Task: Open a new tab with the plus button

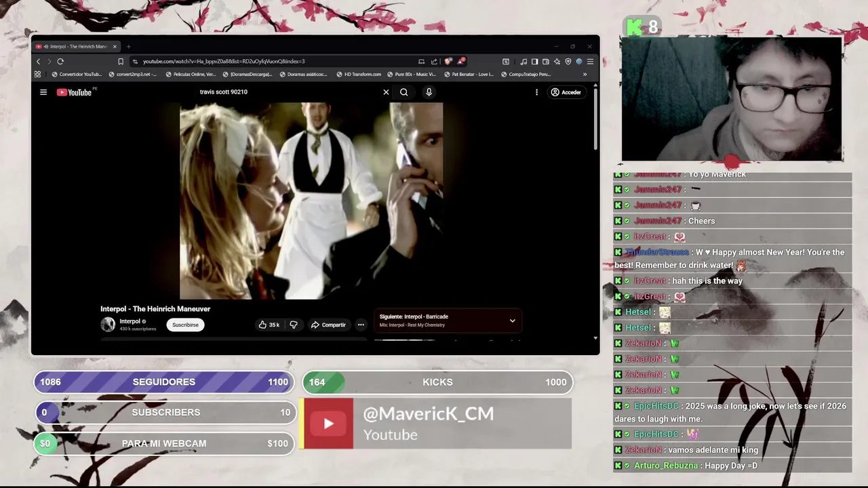Action: pyautogui.click(x=128, y=47)
